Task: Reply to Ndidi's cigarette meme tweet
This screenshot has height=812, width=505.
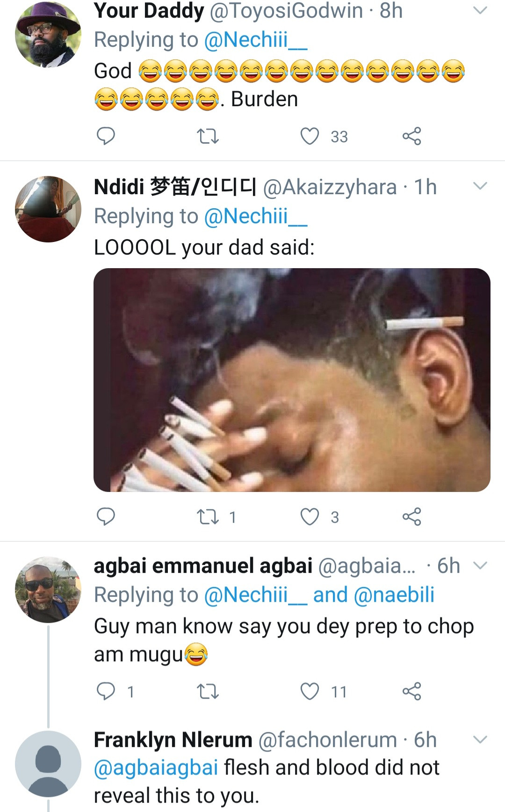Action: pos(106,517)
